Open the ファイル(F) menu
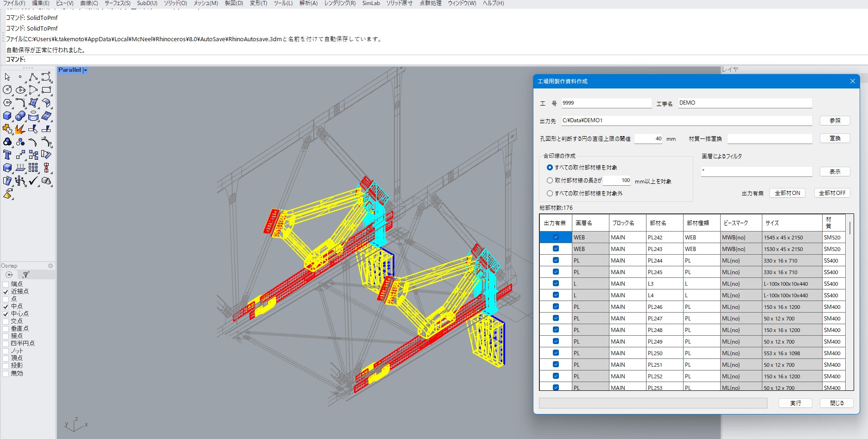868x439 pixels. [14, 3]
